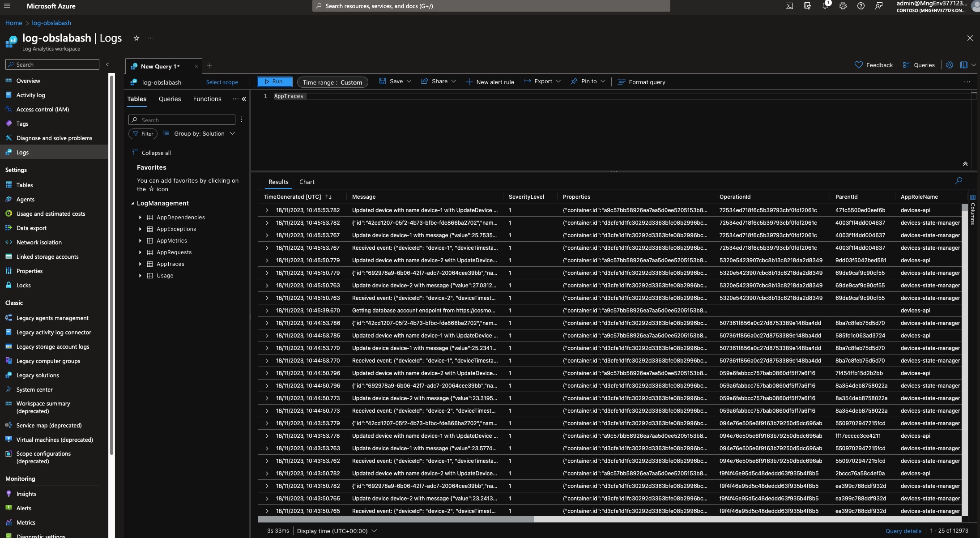
Task: Open the Filter button in tables pane
Action: coord(143,133)
